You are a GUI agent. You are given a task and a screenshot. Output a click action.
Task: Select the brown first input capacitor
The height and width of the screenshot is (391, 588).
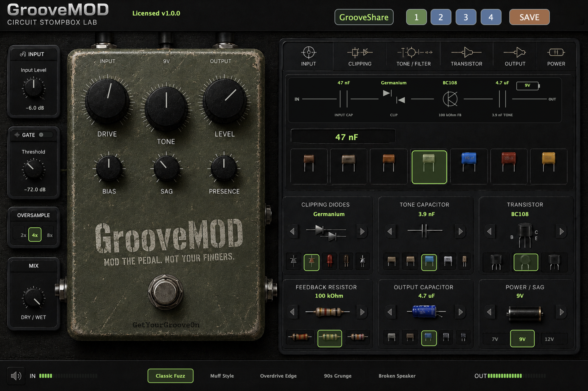tap(309, 167)
